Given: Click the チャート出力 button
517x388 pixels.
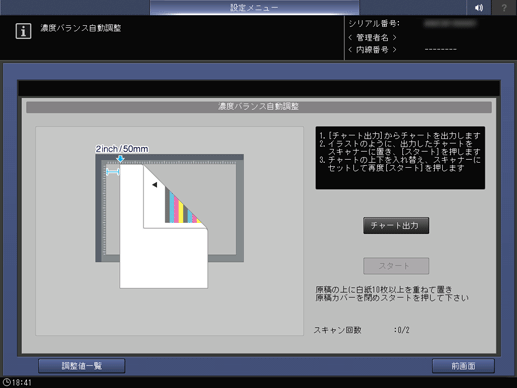Looking at the screenshot, I should [x=396, y=226].
